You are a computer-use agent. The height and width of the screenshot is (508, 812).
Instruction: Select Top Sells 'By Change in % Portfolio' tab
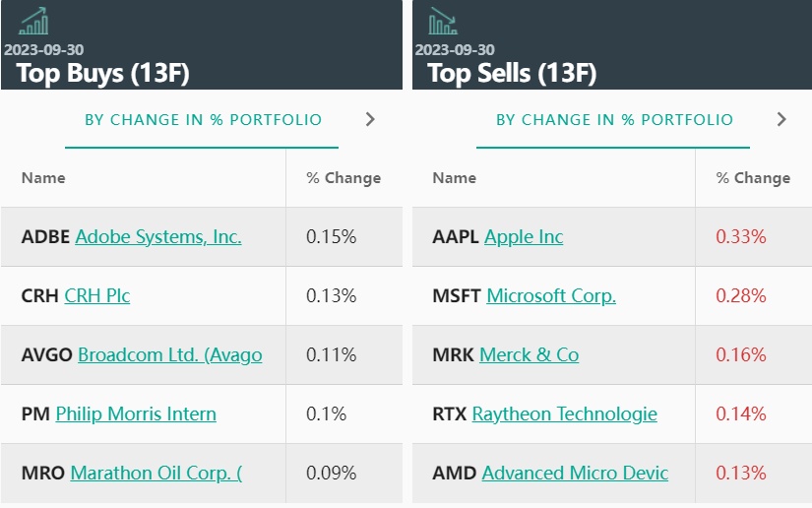(x=614, y=120)
